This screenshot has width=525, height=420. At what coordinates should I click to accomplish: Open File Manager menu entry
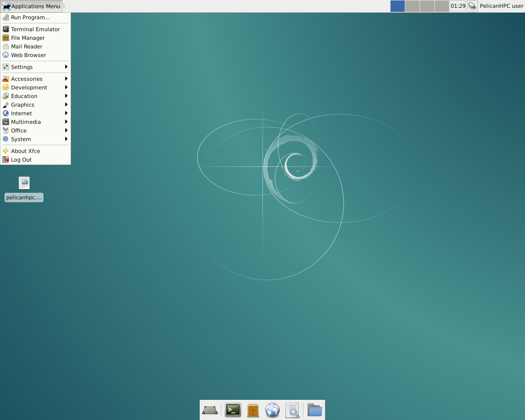[x=35, y=38]
